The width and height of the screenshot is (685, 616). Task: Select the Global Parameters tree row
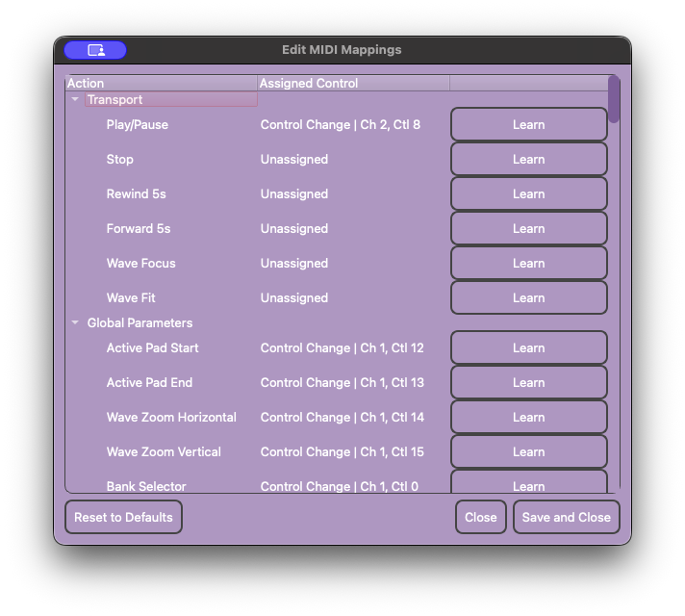pyautogui.click(x=140, y=323)
